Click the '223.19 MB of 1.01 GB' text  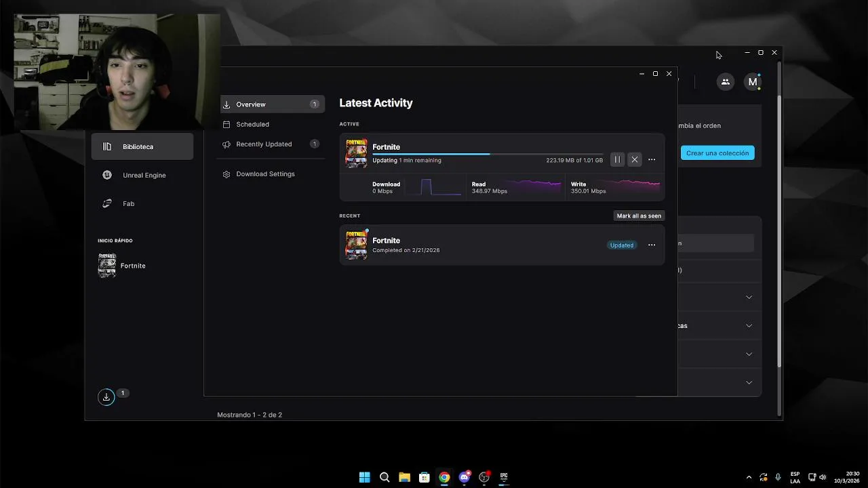[x=574, y=161]
